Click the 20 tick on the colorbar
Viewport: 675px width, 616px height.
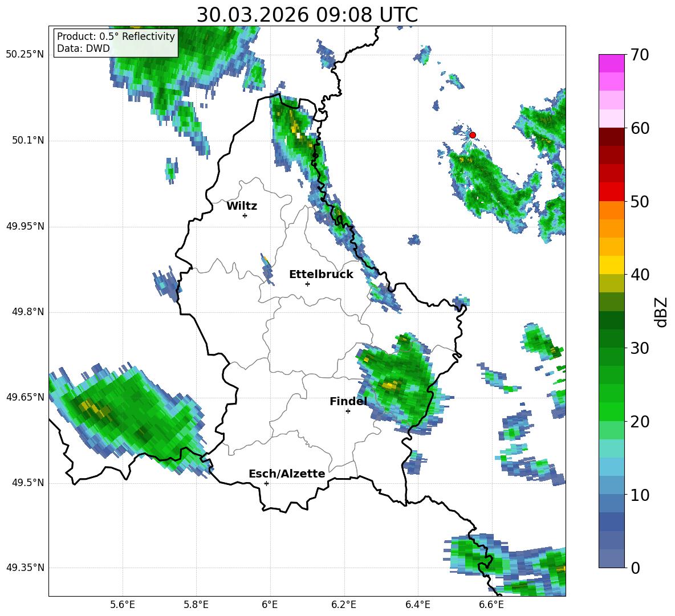(639, 422)
